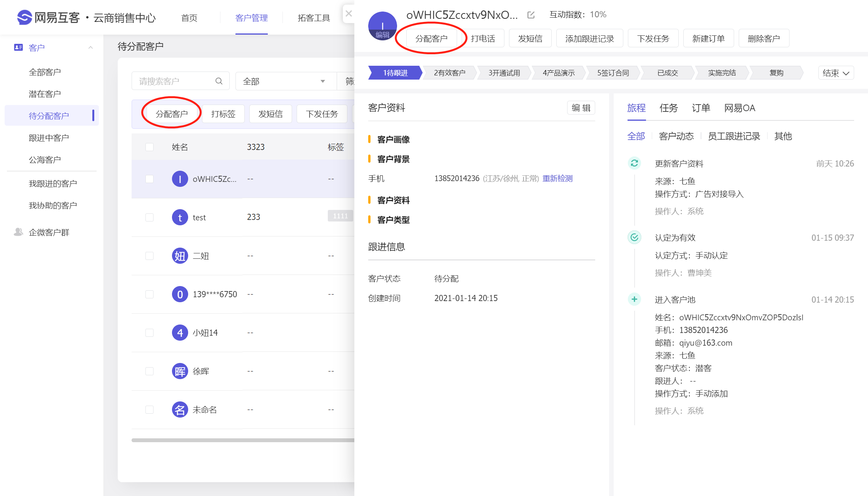
Task: Switch to the 拓客工具 top tab
Action: (314, 18)
